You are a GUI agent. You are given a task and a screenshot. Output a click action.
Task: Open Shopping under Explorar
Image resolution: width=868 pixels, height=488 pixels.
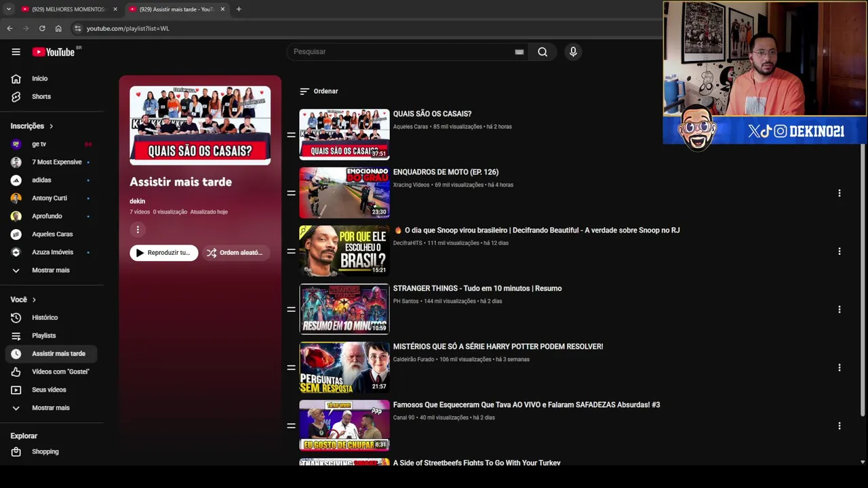[52, 451]
